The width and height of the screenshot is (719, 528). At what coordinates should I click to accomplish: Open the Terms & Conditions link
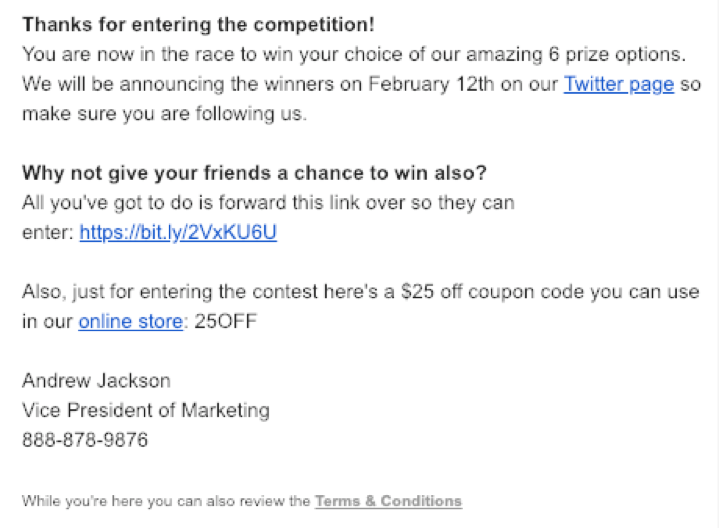[x=388, y=500]
